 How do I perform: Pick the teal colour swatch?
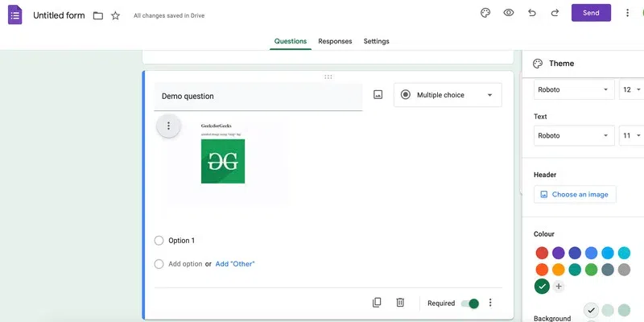(575, 270)
